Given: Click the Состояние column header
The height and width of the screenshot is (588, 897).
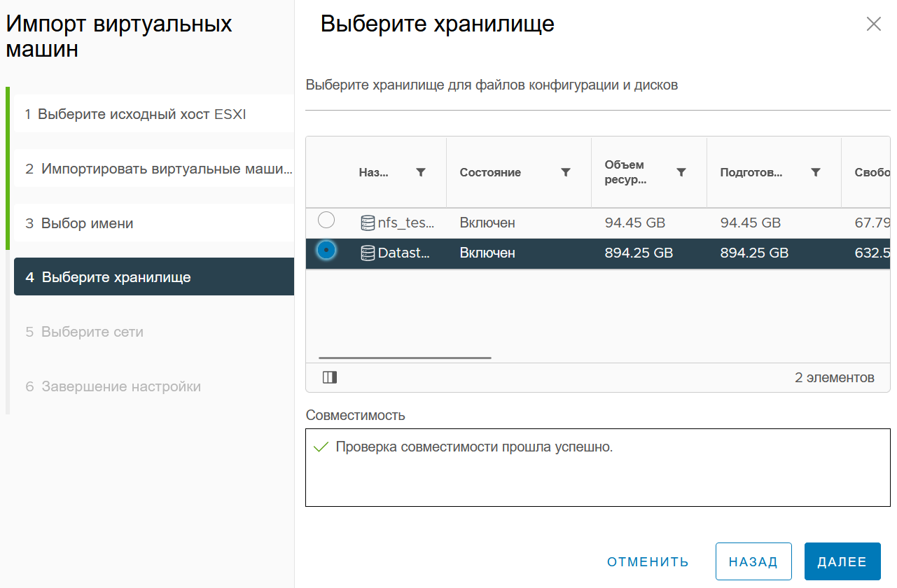Looking at the screenshot, I should tap(490, 172).
